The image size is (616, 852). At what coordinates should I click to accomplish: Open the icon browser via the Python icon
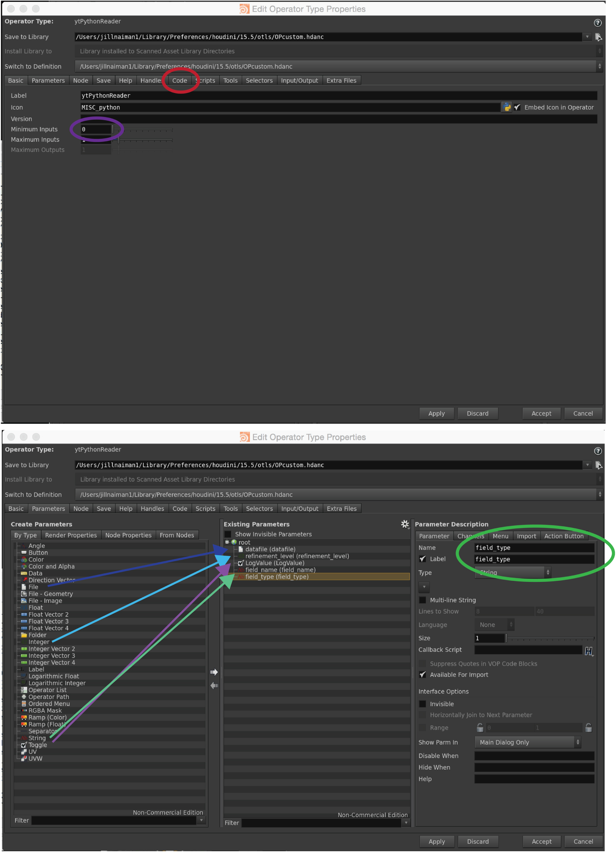pyautogui.click(x=507, y=107)
